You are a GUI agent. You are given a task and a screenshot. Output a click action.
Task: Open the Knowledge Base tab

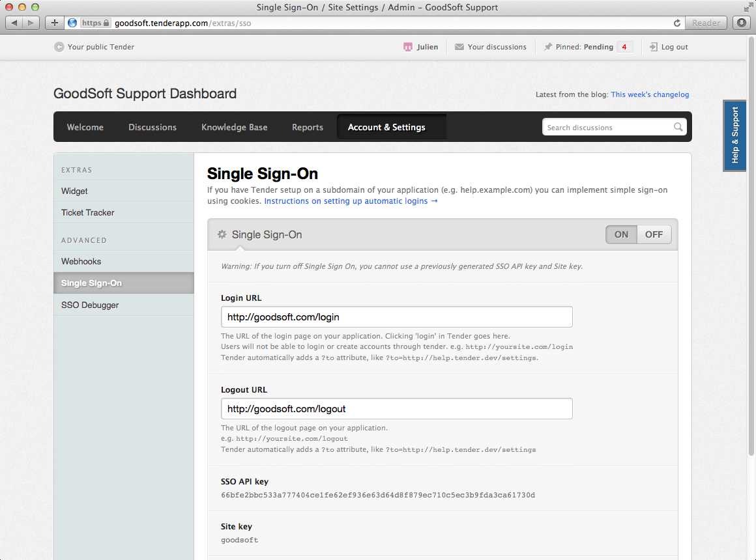coord(235,127)
